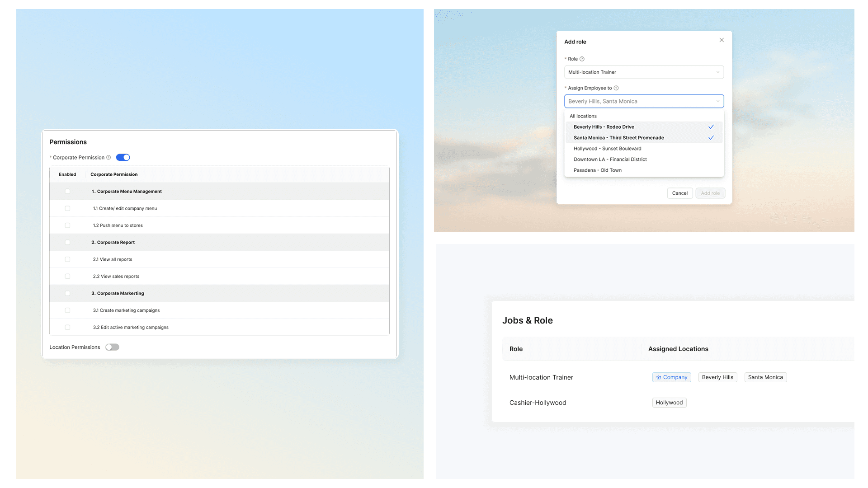Enable the Location Permissions toggle
The image size is (868, 488).
[112, 347]
